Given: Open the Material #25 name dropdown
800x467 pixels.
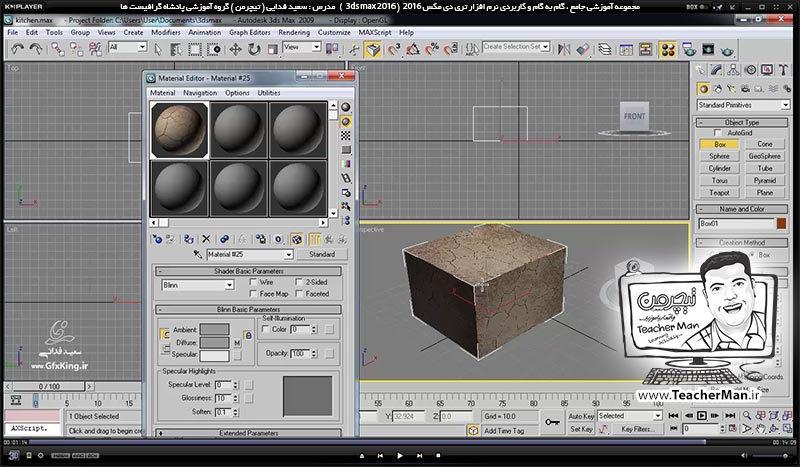Looking at the screenshot, I should (288, 254).
